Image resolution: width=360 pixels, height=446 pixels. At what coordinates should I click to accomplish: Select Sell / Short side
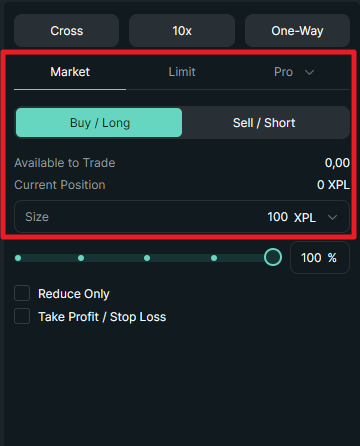264,123
